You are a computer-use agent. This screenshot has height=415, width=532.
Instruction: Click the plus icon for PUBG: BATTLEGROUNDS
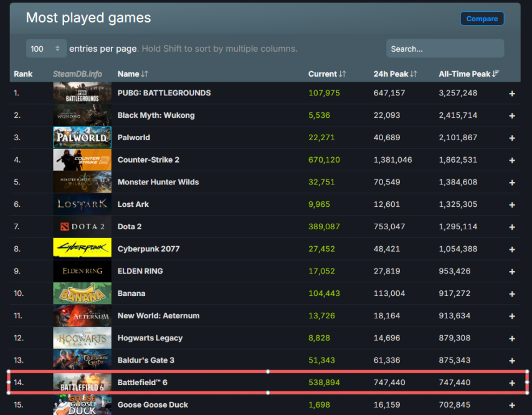point(512,93)
